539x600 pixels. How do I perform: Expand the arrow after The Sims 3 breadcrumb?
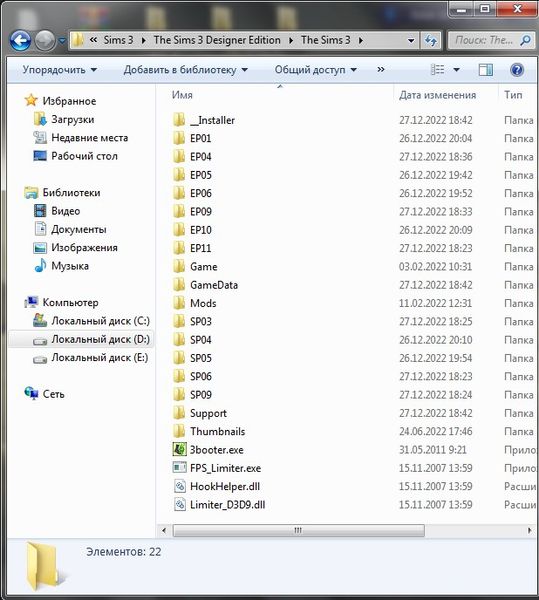coord(361,40)
